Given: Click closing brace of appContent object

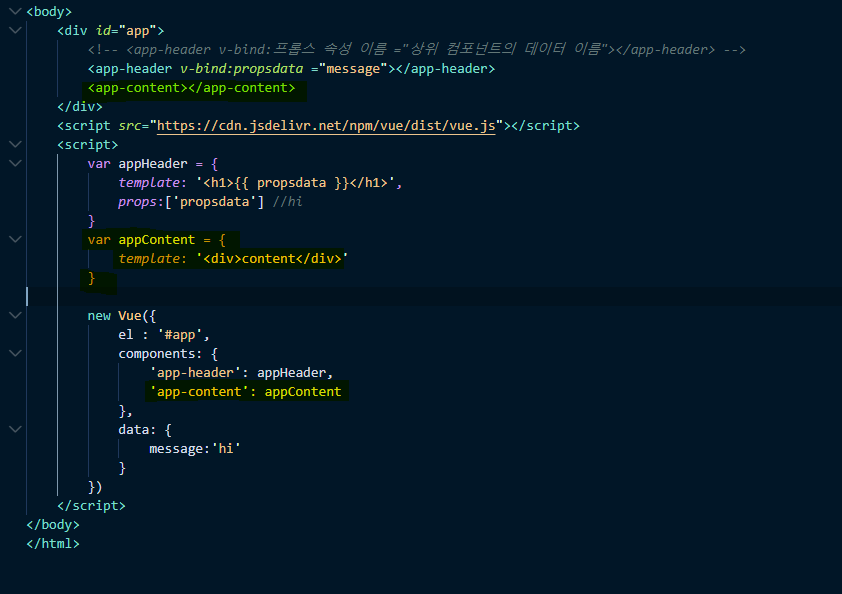Looking at the screenshot, I should [x=91, y=278].
